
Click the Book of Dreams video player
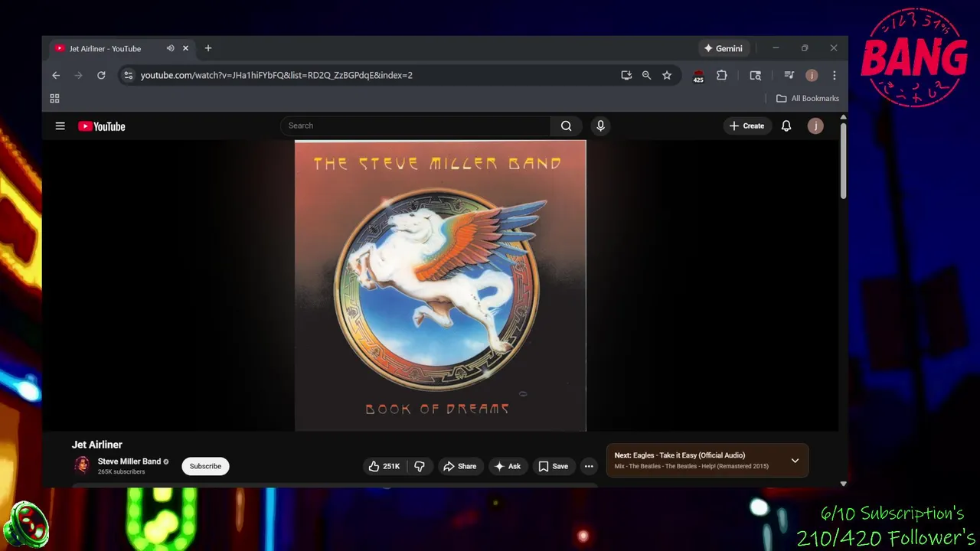click(440, 285)
